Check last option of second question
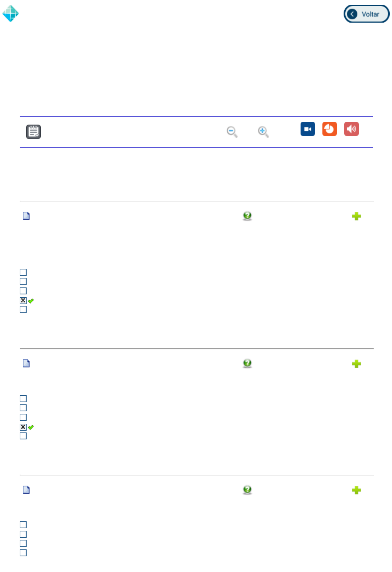 (23, 436)
